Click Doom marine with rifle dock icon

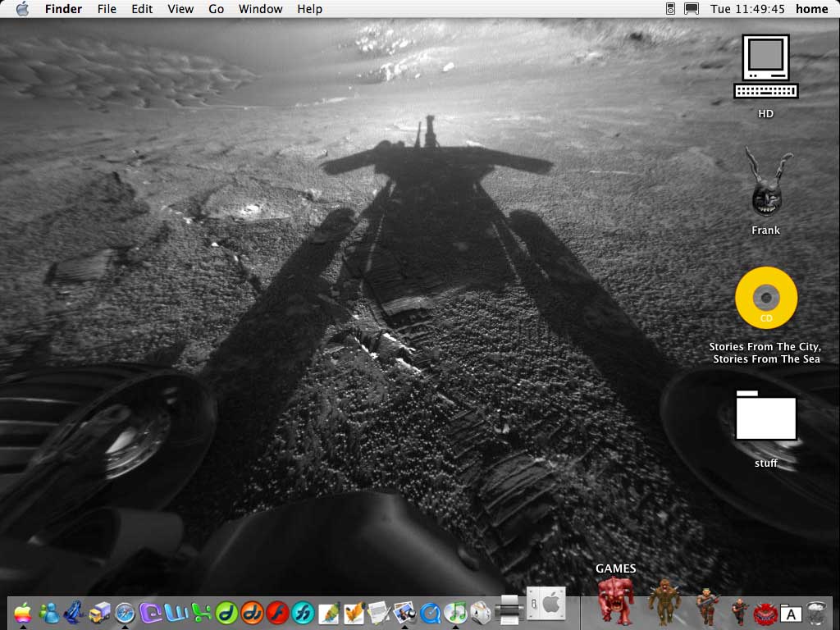(x=707, y=607)
